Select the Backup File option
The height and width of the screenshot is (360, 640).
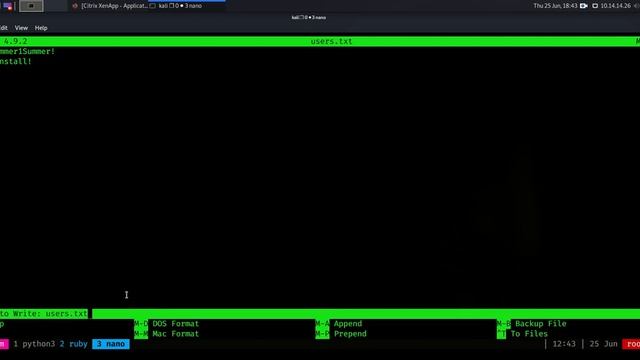click(540, 324)
